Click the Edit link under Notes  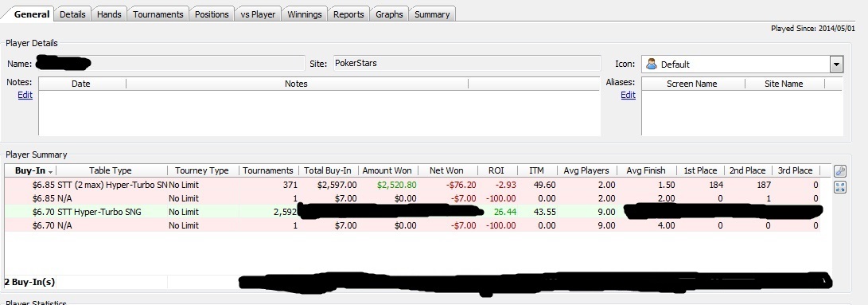coord(25,95)
